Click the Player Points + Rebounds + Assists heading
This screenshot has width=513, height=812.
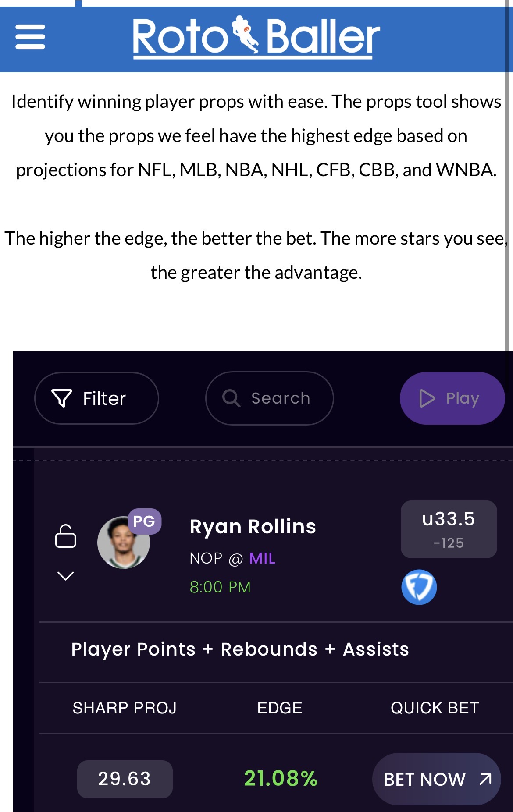[x=240, y=649]
